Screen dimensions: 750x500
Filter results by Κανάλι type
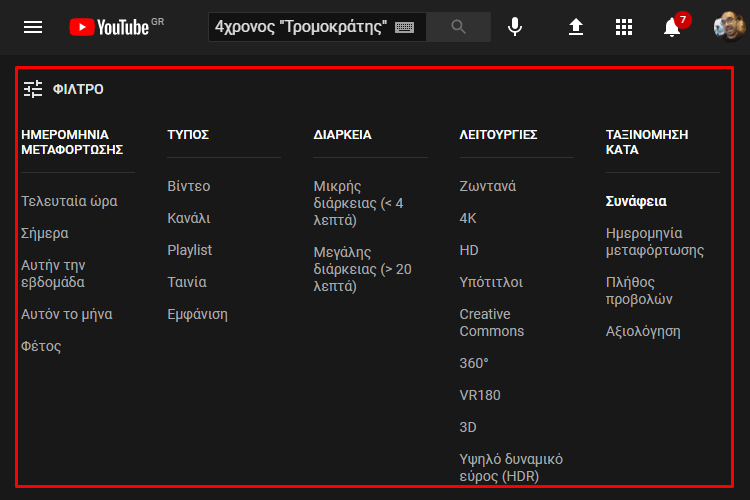click(189, 218)
